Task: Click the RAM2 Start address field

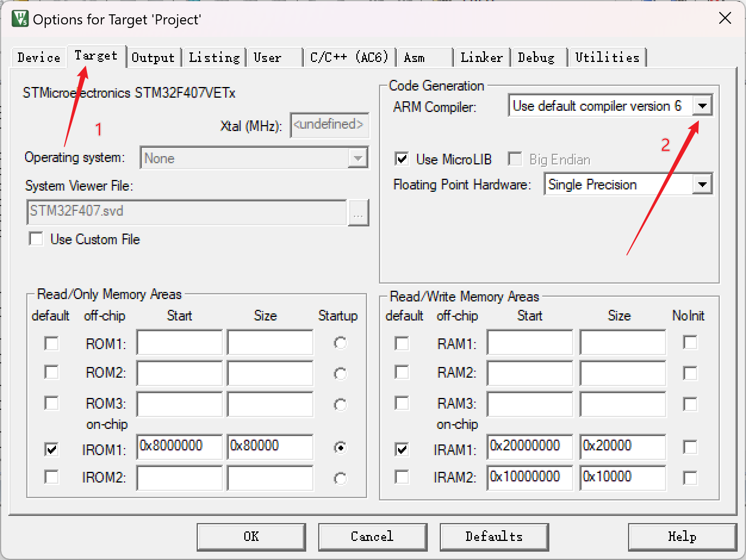Action: [530, 374]
